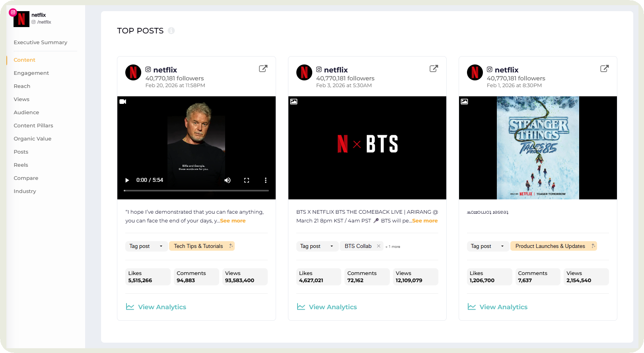Image resolution: width=644 pixels, height=353 pixels.
Task: Open the Feb 3 BTS post externally
Action: (434, 68)
